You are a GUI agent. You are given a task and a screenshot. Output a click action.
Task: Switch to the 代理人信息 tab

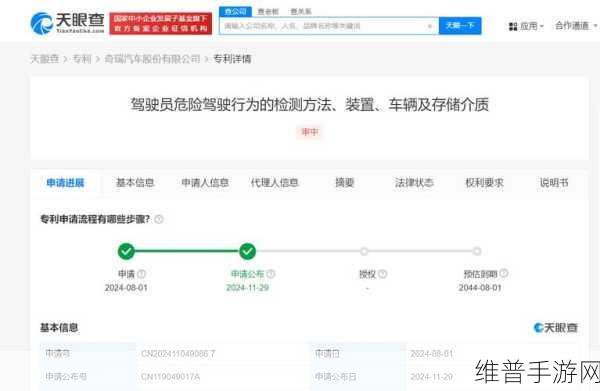point(274,183)
